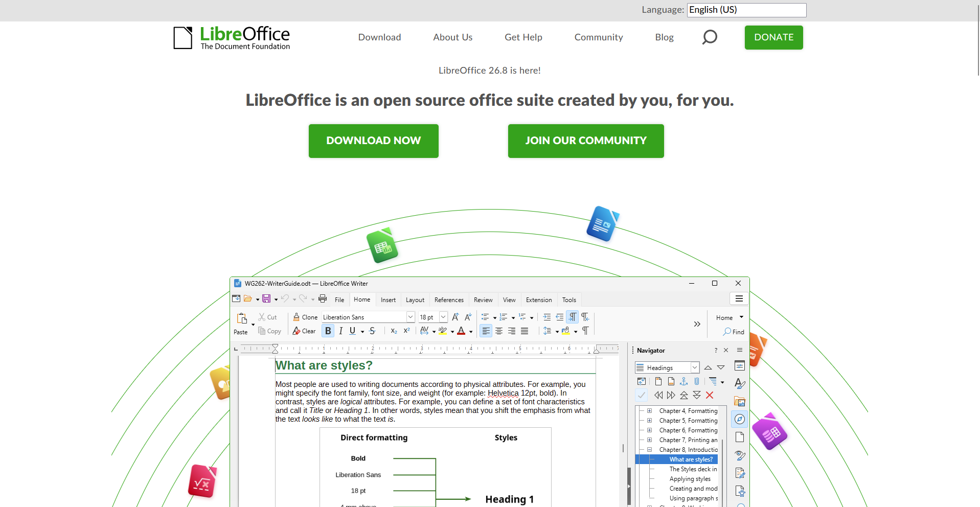Toggle formatting marks pilcrow button
Screen dimensions: 980x507
tap(586, 331)
